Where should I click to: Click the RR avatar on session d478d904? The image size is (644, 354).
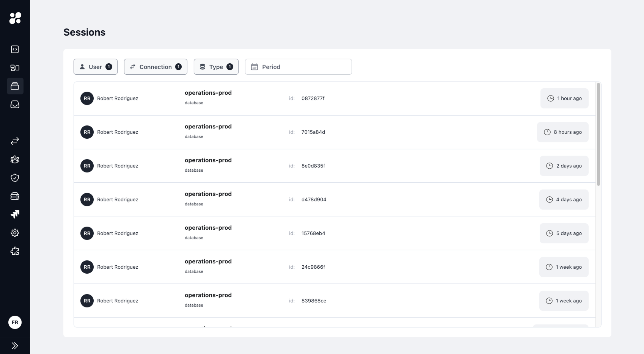pos(87,200)
